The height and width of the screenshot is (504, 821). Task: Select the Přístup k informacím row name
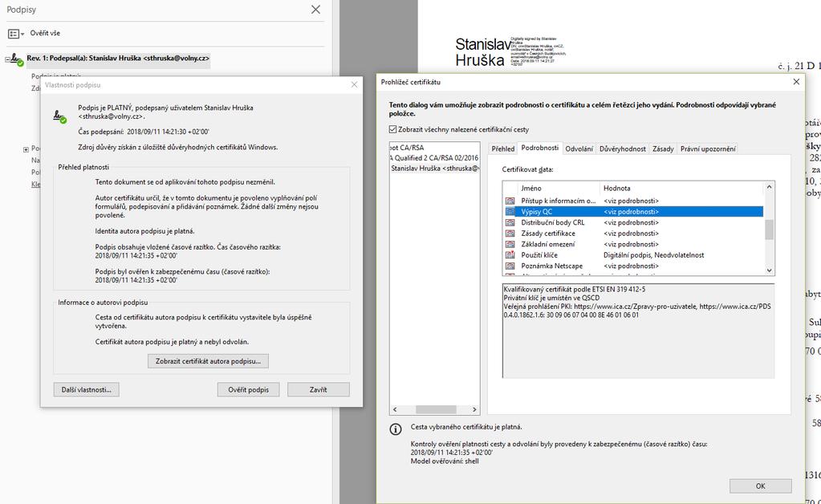point(558,201)
